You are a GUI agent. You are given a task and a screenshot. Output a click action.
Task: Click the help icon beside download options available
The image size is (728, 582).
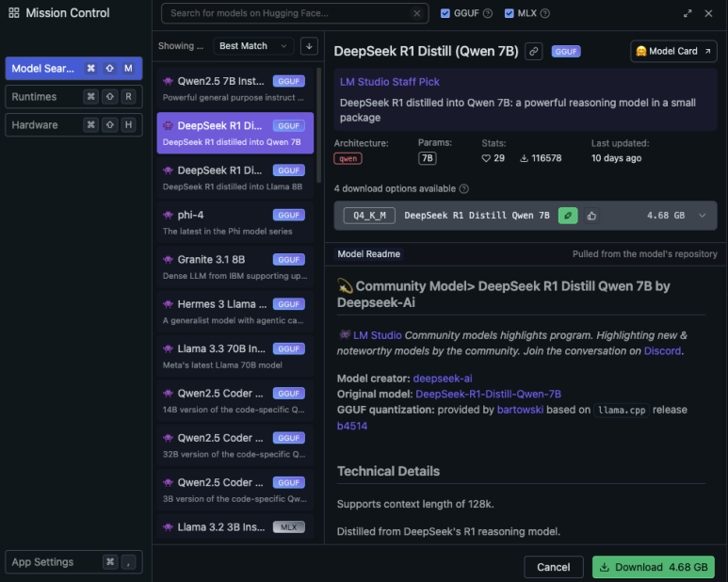(463, 188)
